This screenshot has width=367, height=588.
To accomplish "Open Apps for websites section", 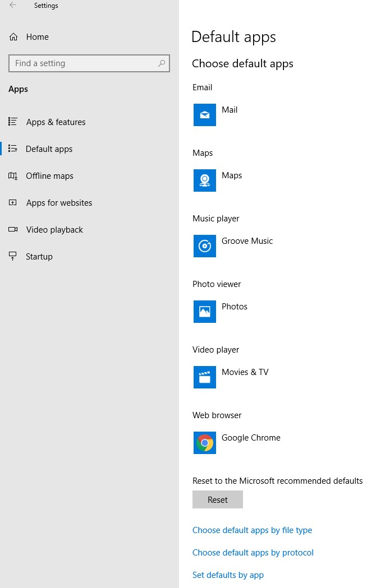I will 59,203.
